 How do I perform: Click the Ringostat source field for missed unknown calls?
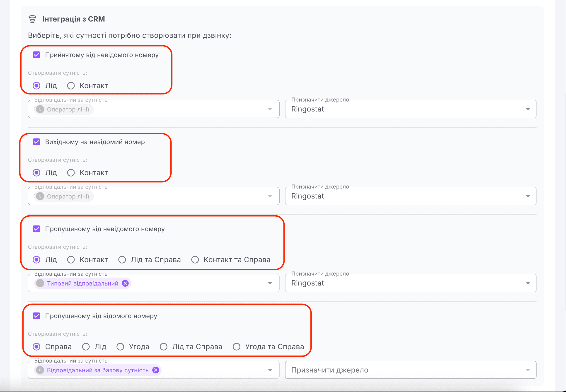(411, 283)
